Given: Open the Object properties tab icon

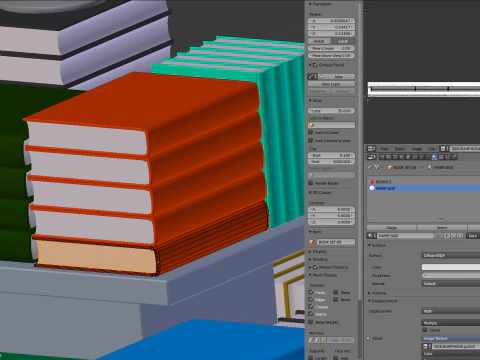Looking at the screenshot, I should (408, 157).
